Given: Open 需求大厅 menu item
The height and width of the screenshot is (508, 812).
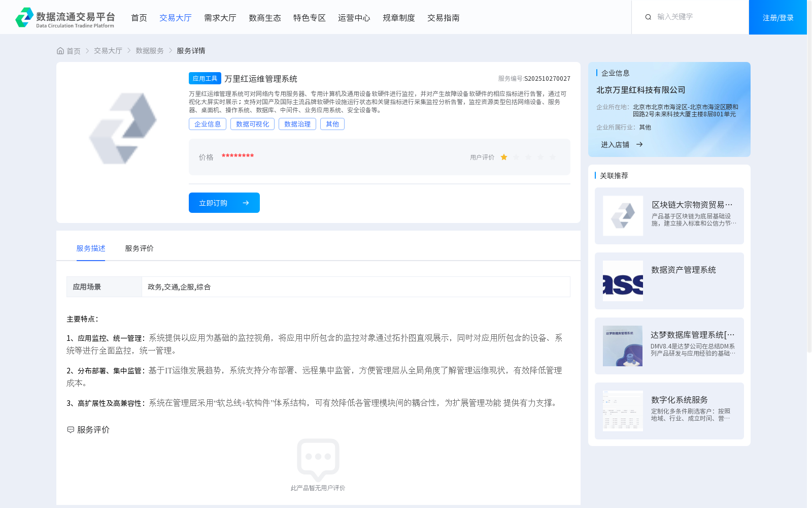Looking at the screenshot, I should click(x=220, y=18).
